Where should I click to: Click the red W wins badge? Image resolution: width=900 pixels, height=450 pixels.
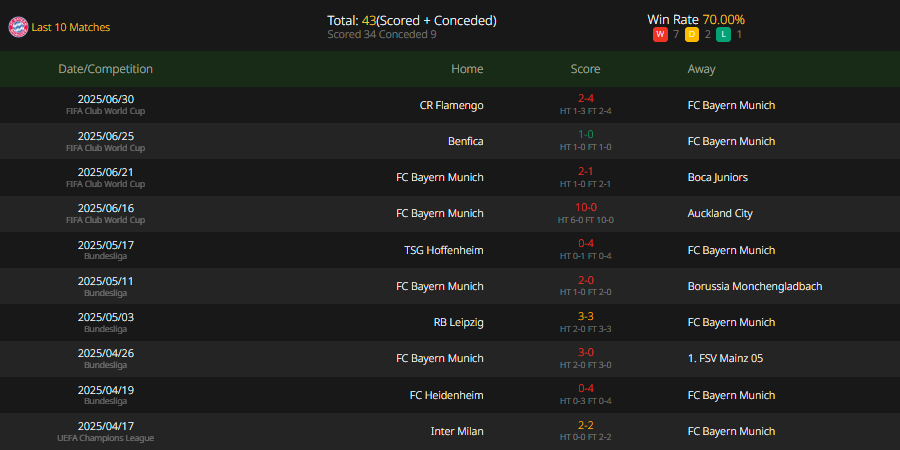pos(660,34)
